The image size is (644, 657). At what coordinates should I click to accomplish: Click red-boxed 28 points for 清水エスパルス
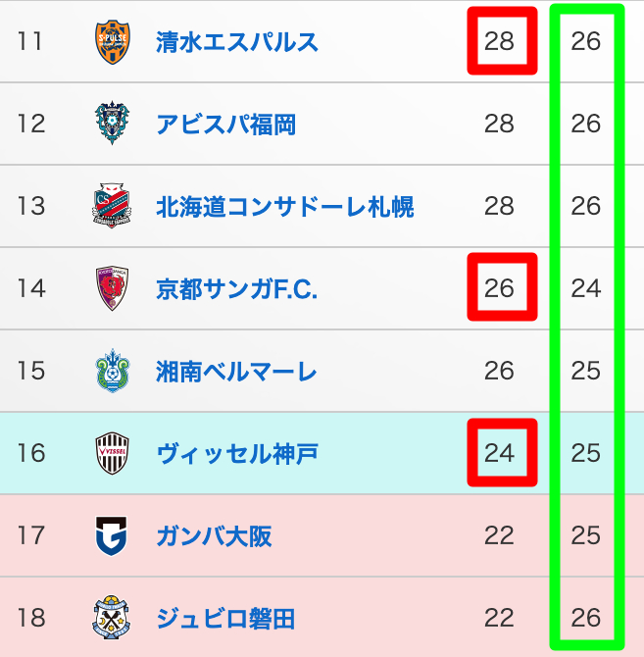(500, 42)
